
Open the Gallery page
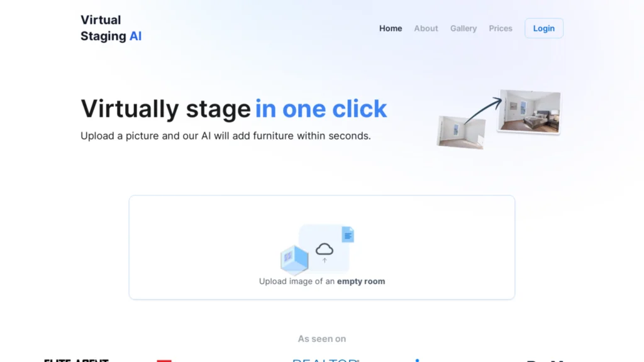point(464,28)
